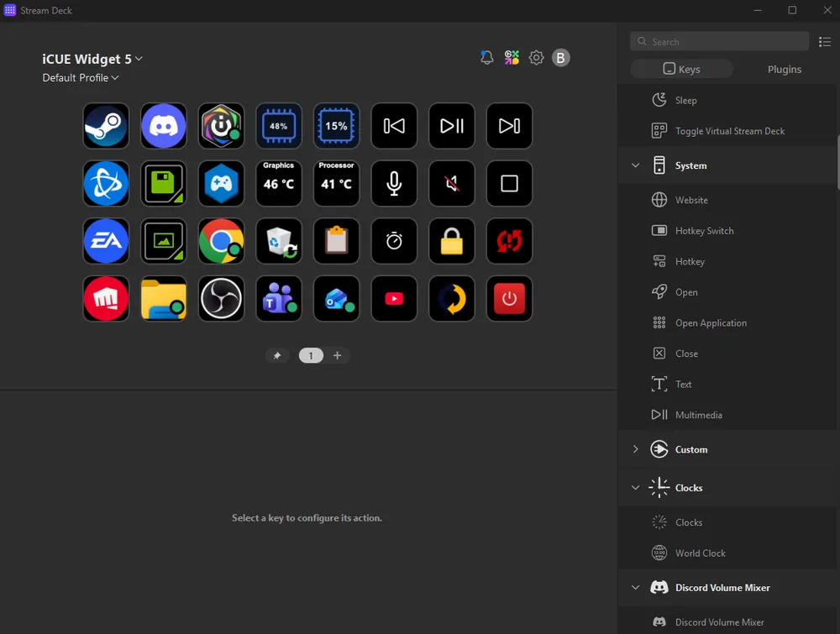Open the B user account avatar
This screenshot has width=840, height=634.
pos(561,58)
